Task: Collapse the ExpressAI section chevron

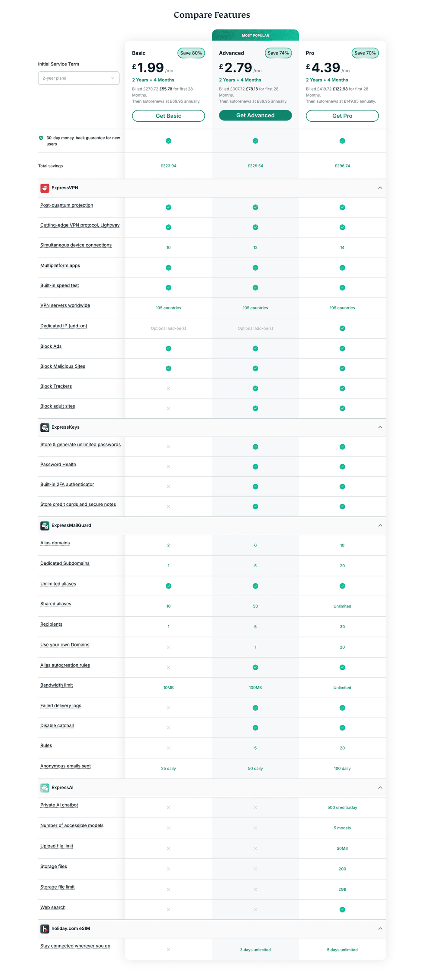Action: [380, 788]
